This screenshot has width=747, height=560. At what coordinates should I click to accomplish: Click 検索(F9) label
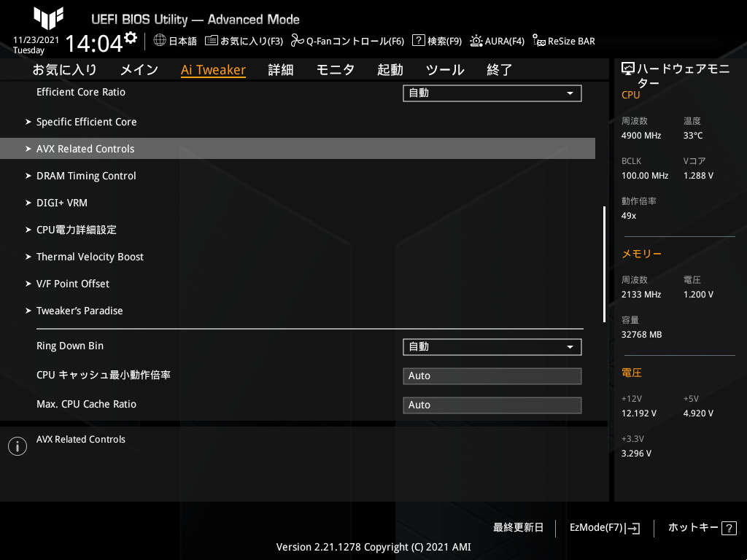pos(444,41)
